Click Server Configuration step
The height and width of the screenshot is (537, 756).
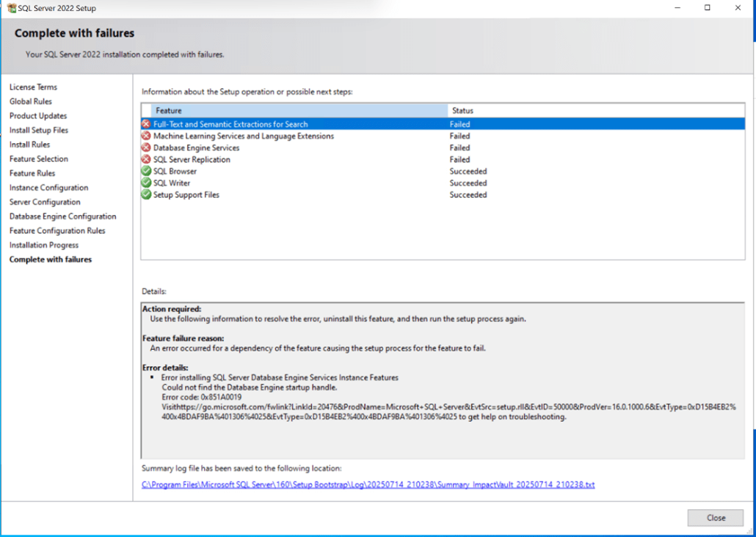coord(45,202)
